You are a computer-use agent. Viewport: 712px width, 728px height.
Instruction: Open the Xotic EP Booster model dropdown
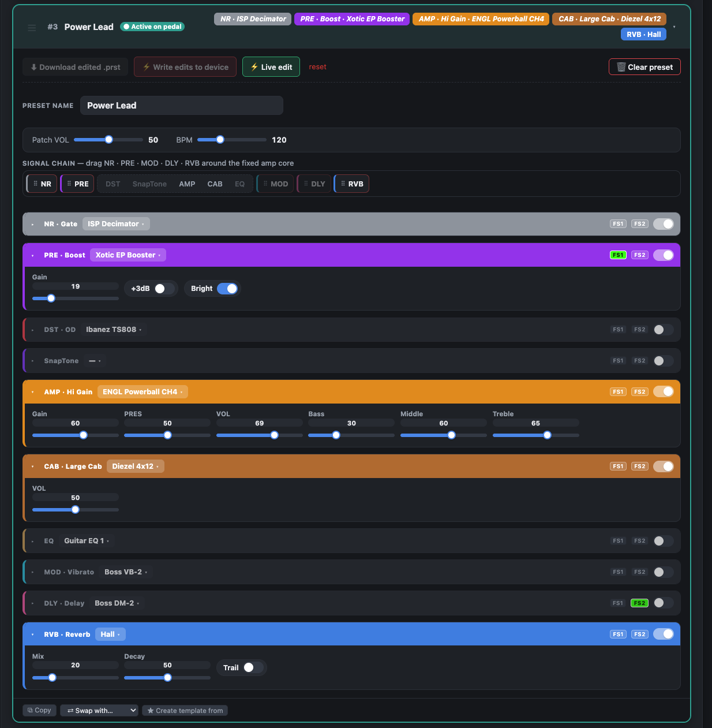[128, 255]
